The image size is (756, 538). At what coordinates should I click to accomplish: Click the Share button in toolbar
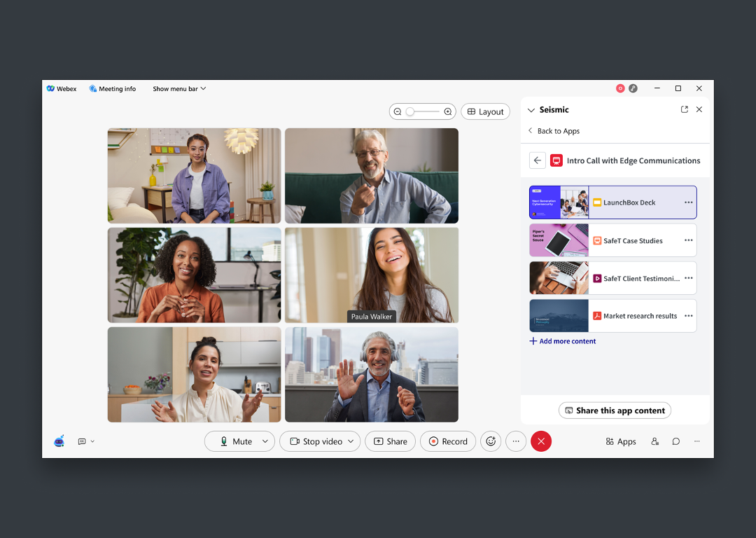pos(390,441)
